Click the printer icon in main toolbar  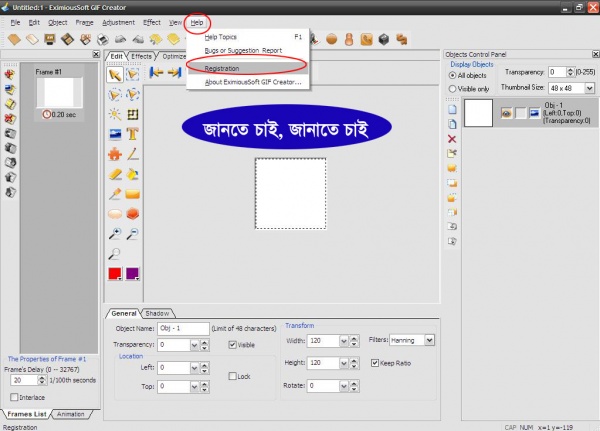(x=103, y=39)
